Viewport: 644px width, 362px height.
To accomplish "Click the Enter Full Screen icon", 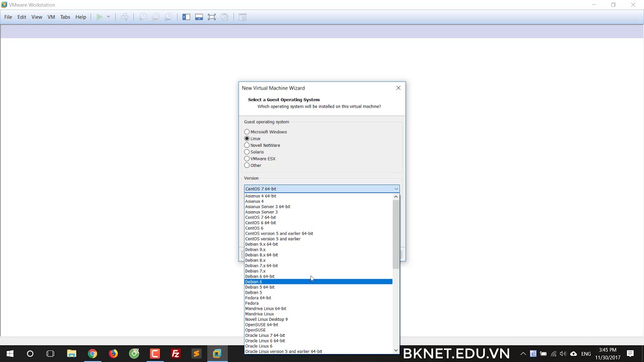I will (212, 17).
